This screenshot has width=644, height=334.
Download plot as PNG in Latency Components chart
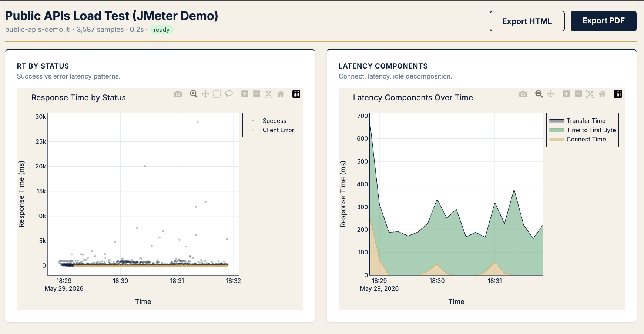click(x=523, y=94)
